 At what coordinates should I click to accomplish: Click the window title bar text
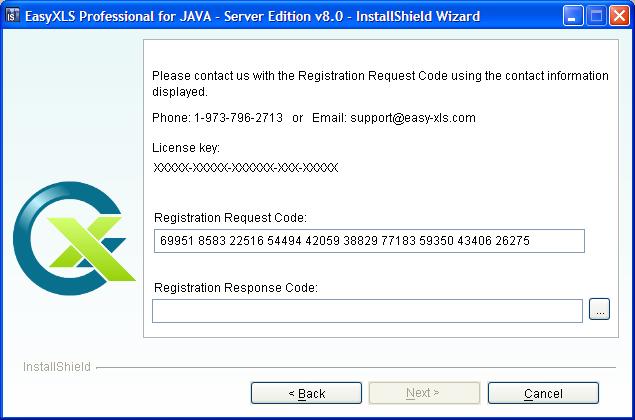coord(252,16)
